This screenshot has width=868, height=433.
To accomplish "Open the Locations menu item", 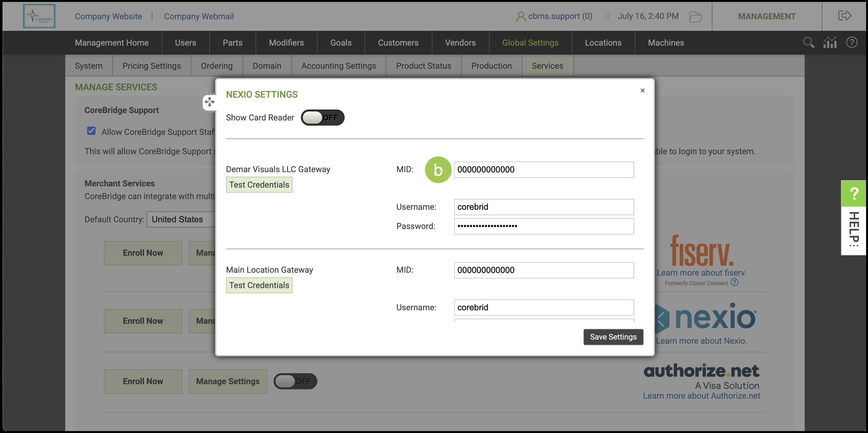I will coord(603,43).
